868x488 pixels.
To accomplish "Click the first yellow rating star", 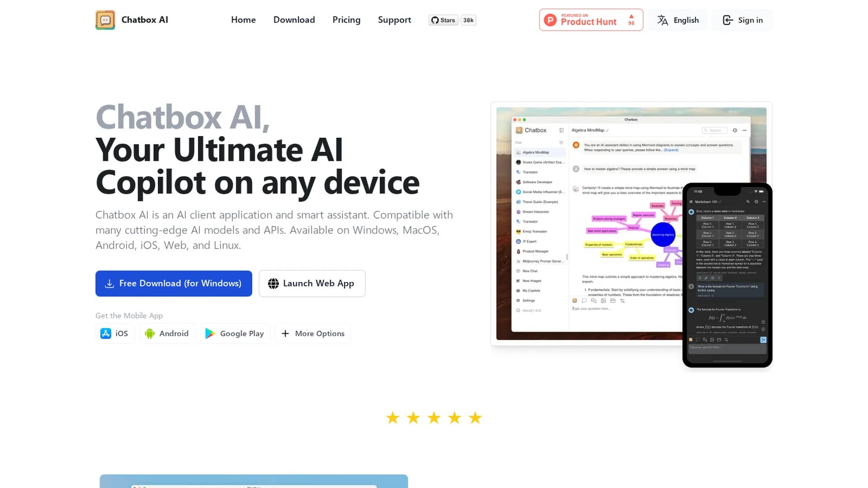I will 392,418.
